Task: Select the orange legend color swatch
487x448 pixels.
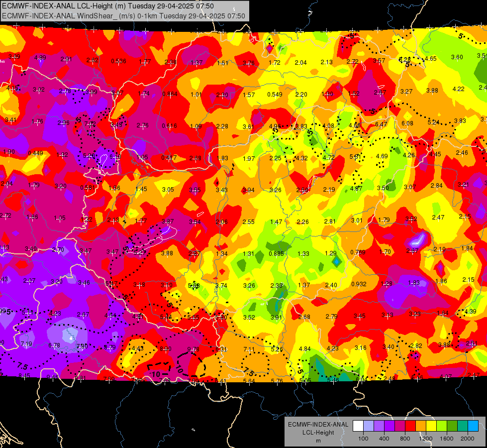Action: pyautogui.click(x=421, y=426)
